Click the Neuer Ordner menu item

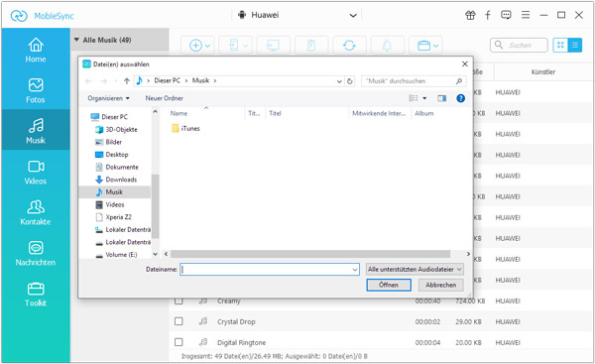pyautogui.click(x=164, y=98)
